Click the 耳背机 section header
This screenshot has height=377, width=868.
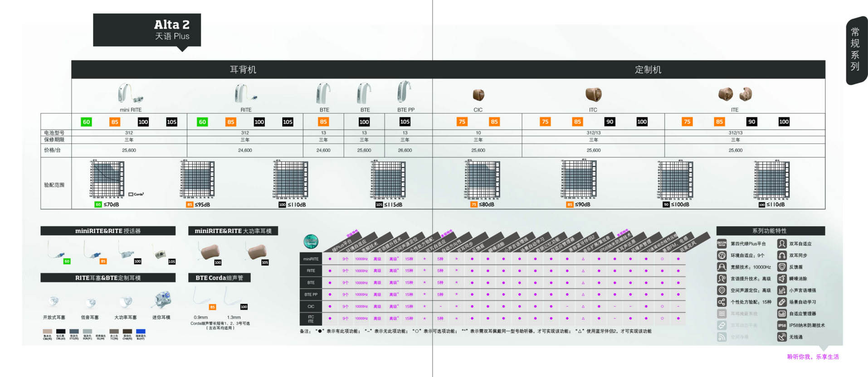tap(243, 69)
